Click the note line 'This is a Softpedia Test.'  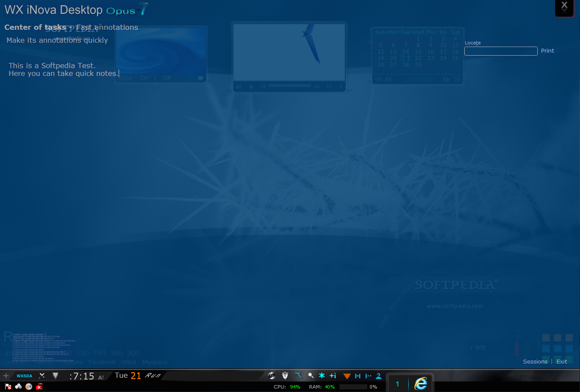(x=52, y=66)
